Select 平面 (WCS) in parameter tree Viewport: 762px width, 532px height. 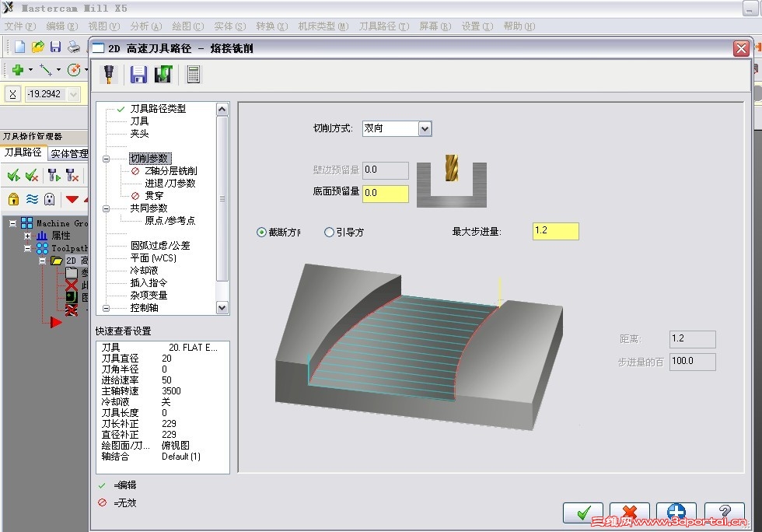tap(153, 258)
